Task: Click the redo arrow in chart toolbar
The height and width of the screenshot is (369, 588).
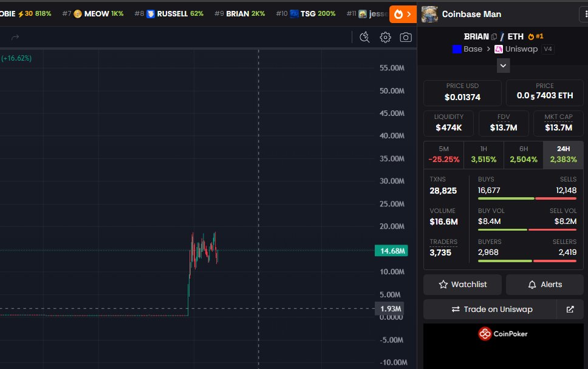Action: coord(15,37)
